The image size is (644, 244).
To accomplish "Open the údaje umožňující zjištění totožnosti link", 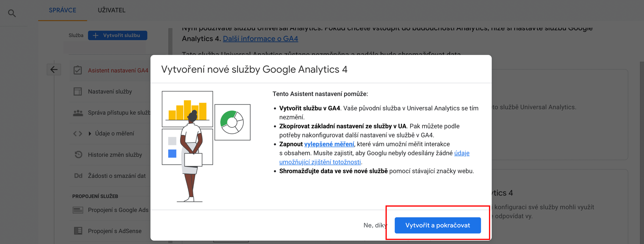I will coord(374,158).
